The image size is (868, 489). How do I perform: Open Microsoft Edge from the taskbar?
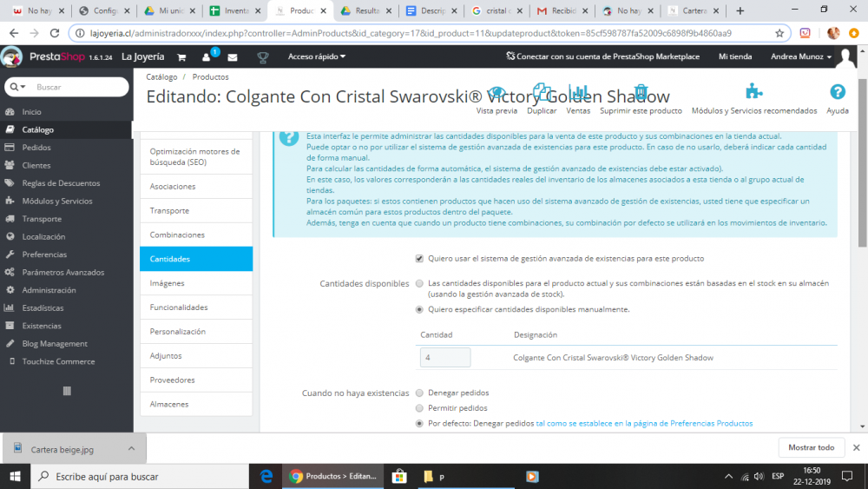(266, 476)
